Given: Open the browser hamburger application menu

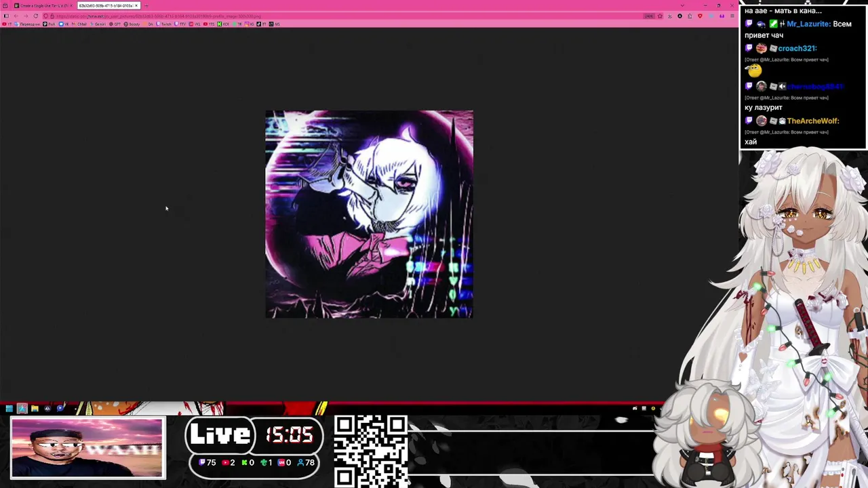Looking at the screenshot, I should [732, 16].
